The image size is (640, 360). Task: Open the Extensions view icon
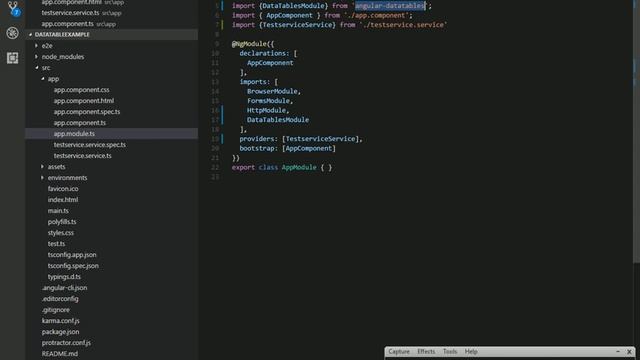(12, 58)
